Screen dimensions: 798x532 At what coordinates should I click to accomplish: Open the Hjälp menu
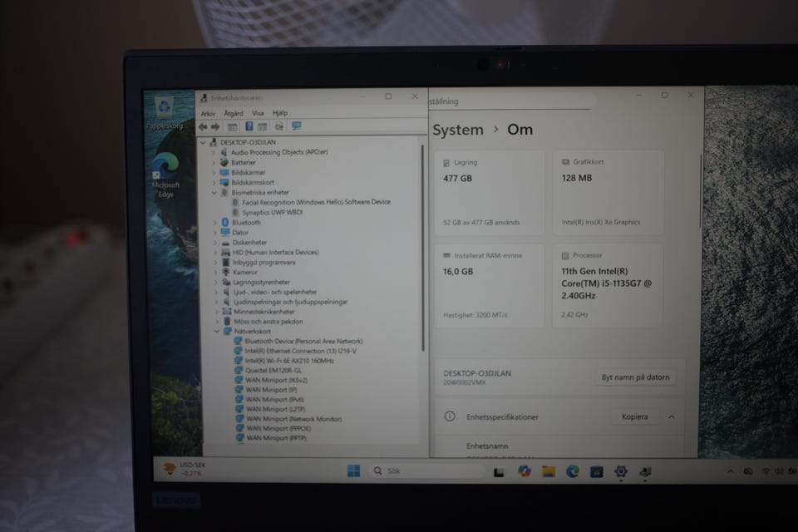280,113
